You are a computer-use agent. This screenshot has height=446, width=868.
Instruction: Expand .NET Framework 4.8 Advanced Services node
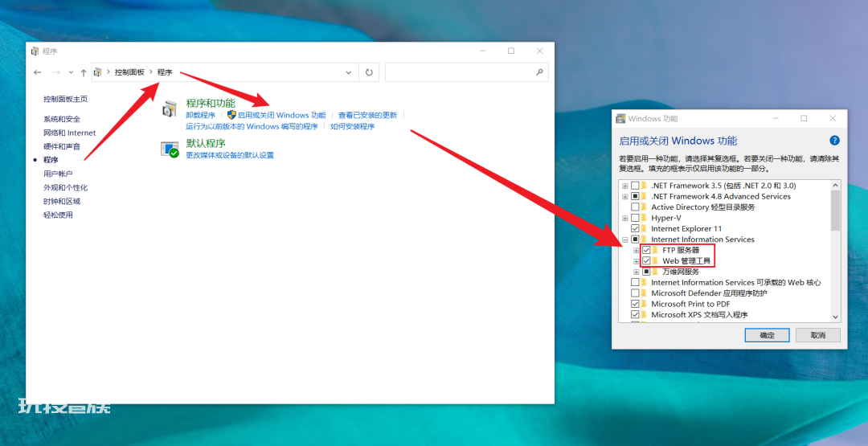point(625,196)
